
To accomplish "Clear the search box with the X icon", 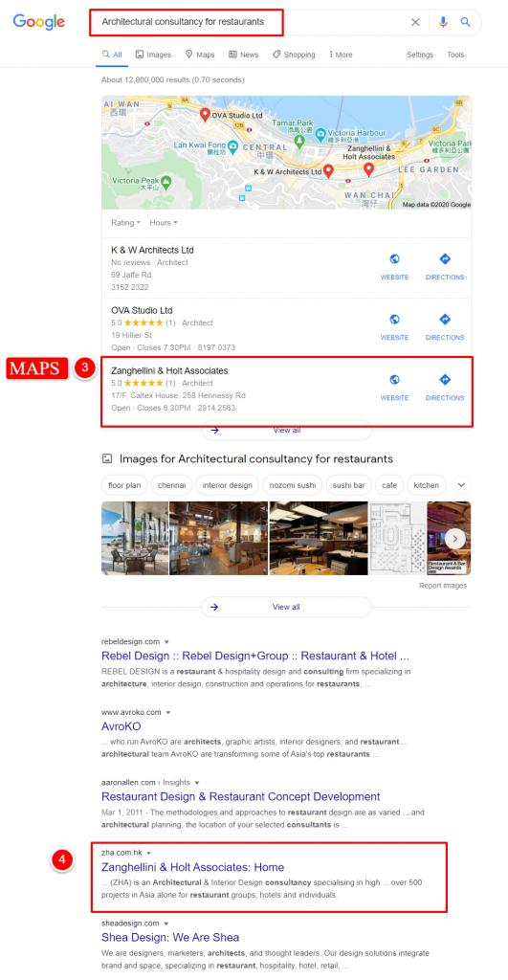I will pos(415,22).
